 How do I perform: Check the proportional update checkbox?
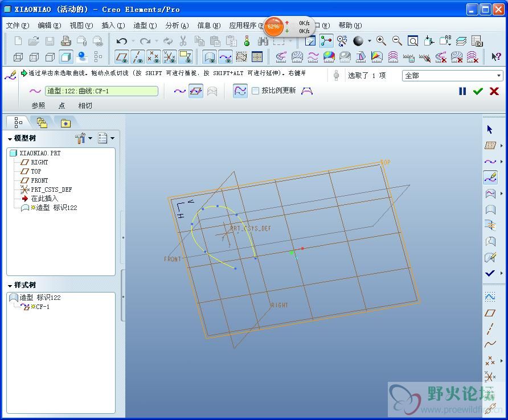click(256, 90)
